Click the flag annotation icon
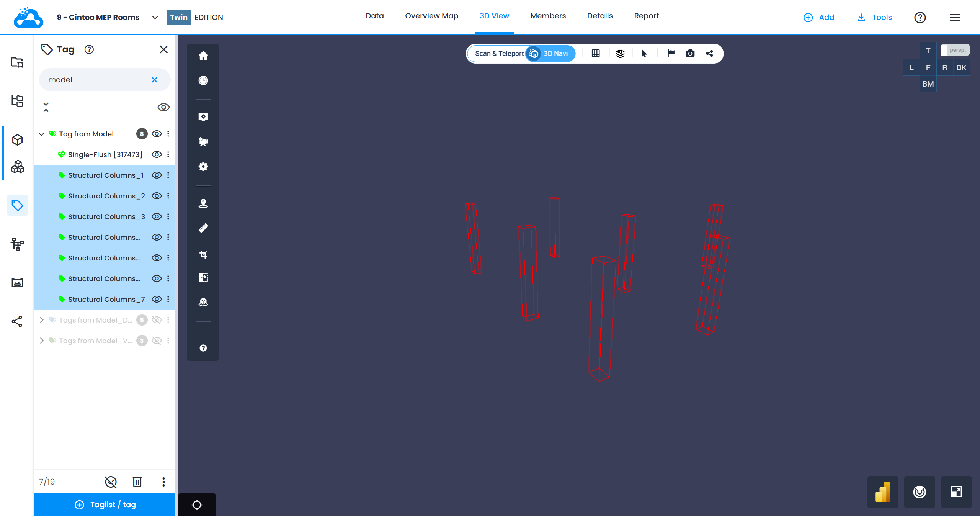980x516 pixels. point(671,54)
